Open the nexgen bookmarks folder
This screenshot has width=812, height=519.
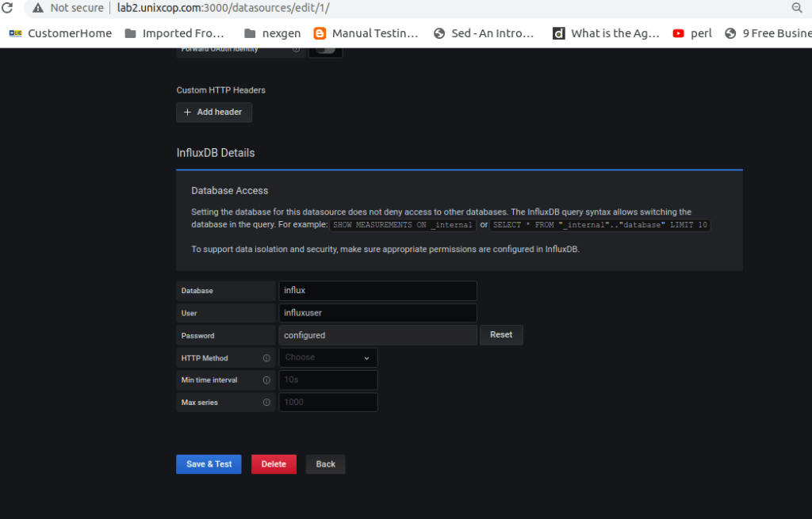[273, 33]
